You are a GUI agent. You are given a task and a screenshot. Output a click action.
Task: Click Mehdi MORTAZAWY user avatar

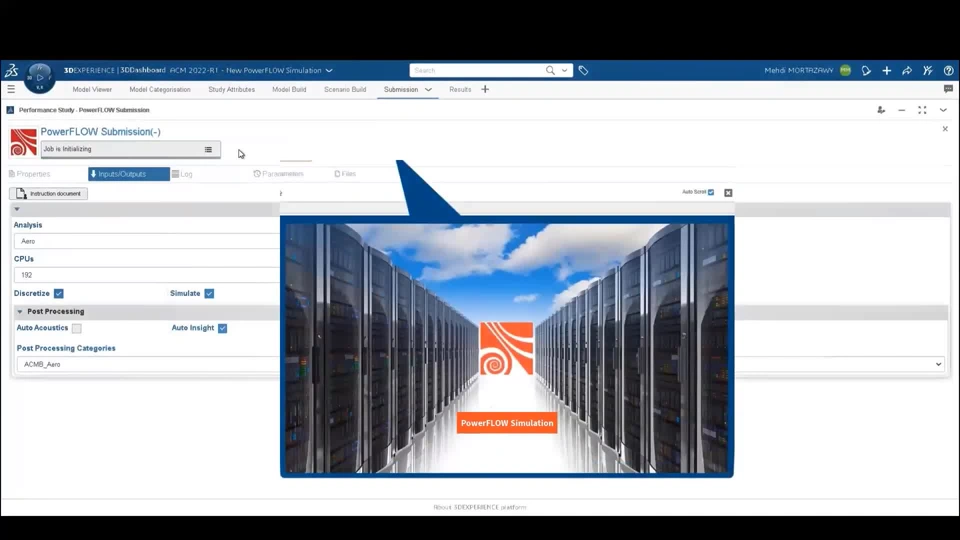tap(846, 70)
